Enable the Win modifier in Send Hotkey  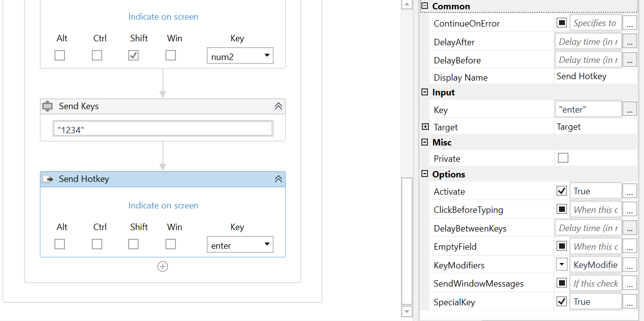[170, 244]
